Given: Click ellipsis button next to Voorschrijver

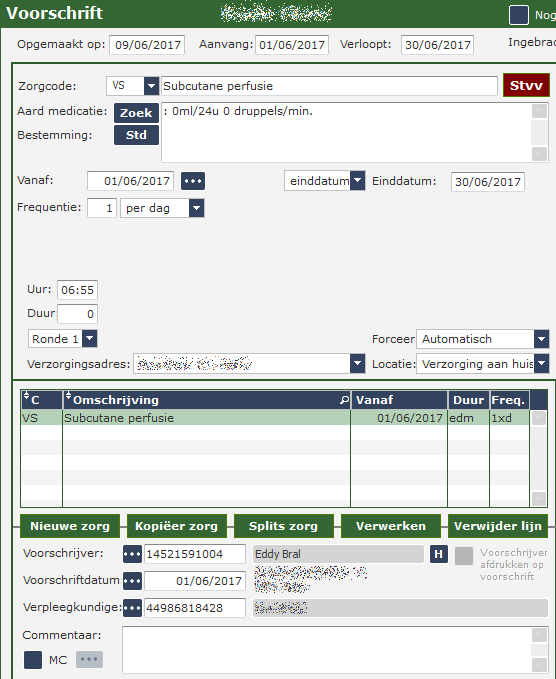Looking at the screenshot, I should [132, 554].
